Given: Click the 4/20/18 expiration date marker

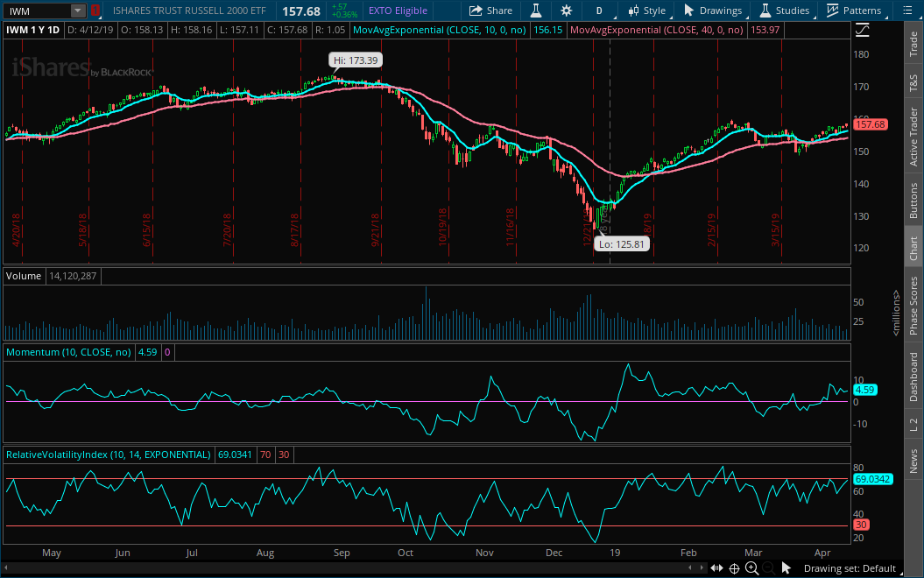Looking at the screenshot, I should click(x=16, y=229).
